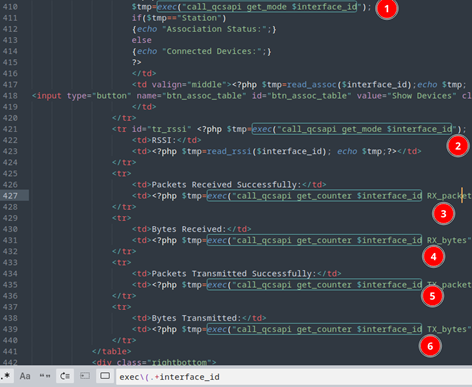Click the "Packets Received Successfully:" text
The image size is (472, 387).
tap(226, 185)
